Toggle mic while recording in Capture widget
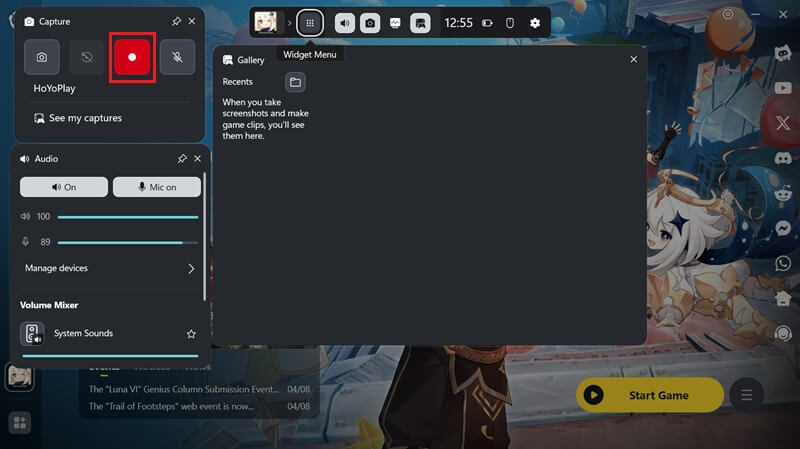 [x=177, y=57]
